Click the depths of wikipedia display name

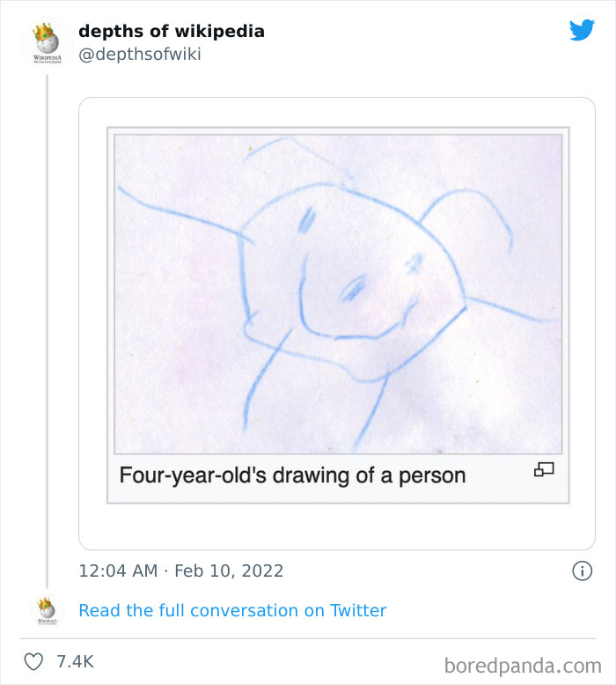[x=171, y=31]
